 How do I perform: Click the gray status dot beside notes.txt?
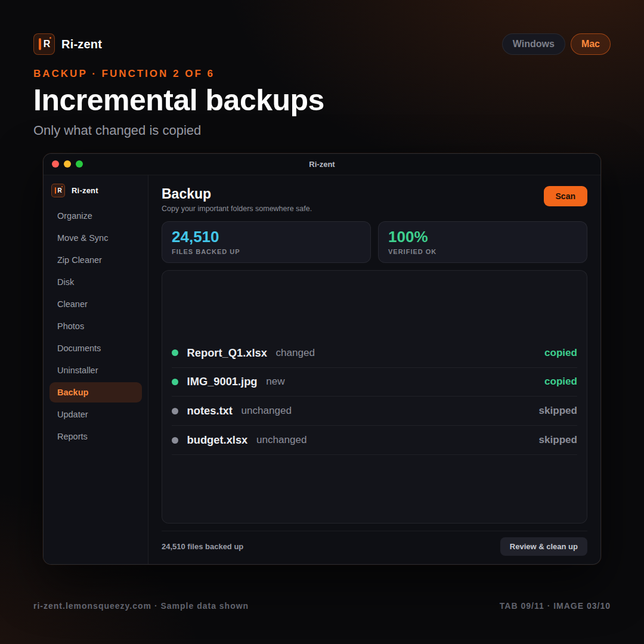[x=175, y=411]
